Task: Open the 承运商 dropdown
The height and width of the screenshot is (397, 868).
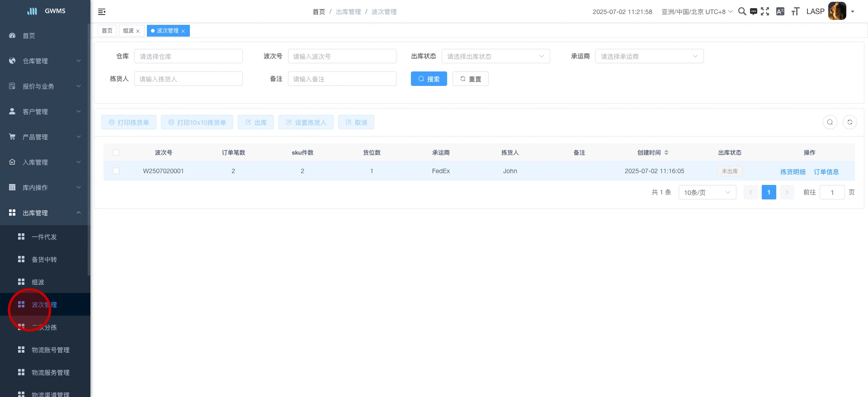Action: click(649, 57)
